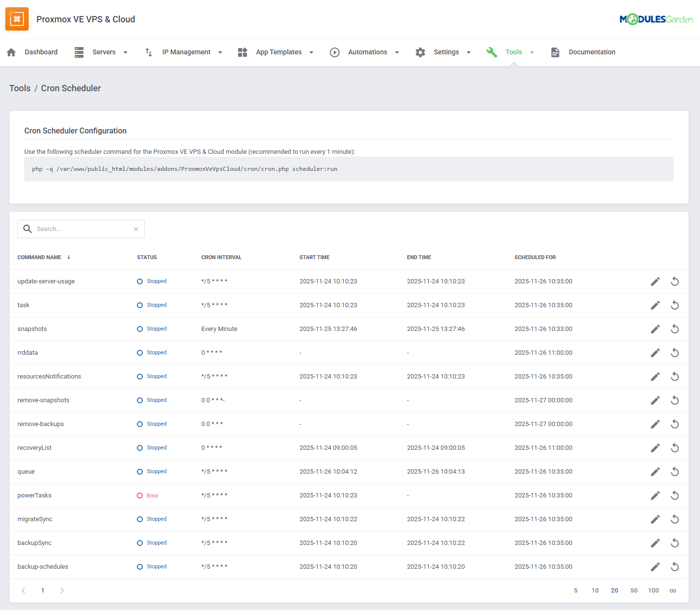Open the Automations menu

[367, 52]
